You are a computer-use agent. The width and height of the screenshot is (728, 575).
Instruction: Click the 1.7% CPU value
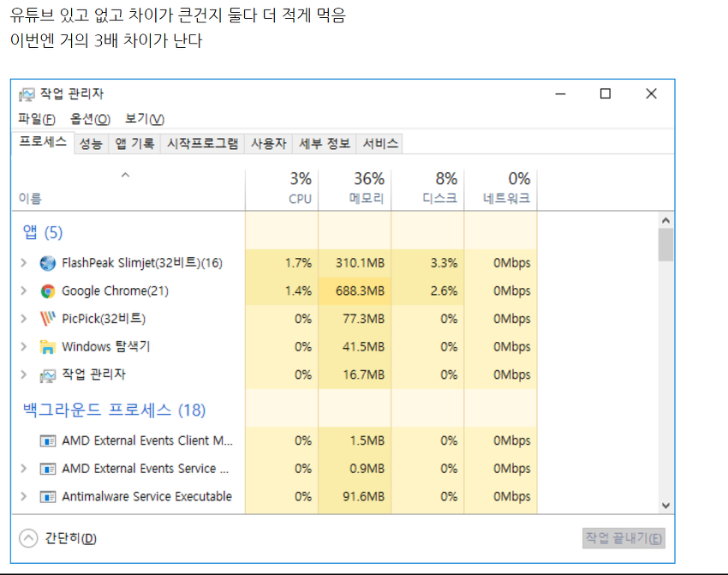298,263
